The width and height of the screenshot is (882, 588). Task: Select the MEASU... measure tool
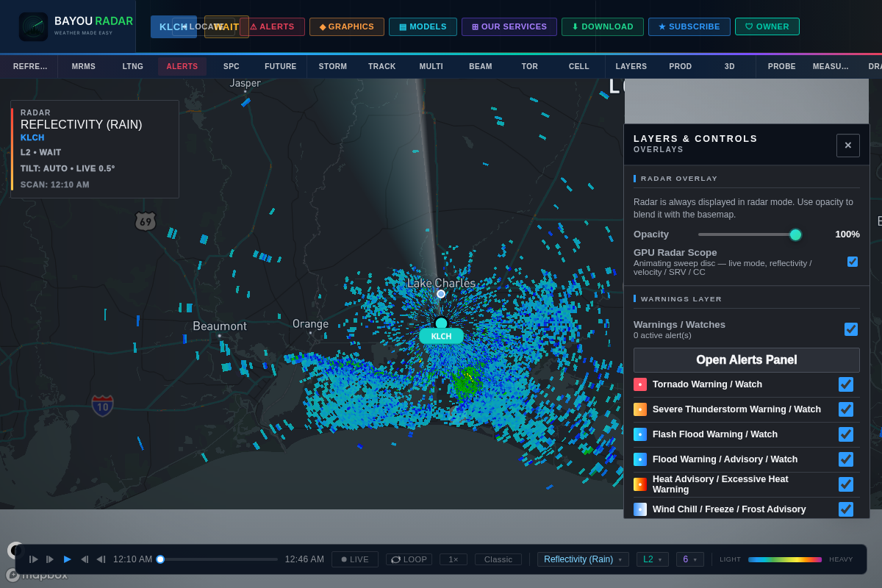pos(831,66)
